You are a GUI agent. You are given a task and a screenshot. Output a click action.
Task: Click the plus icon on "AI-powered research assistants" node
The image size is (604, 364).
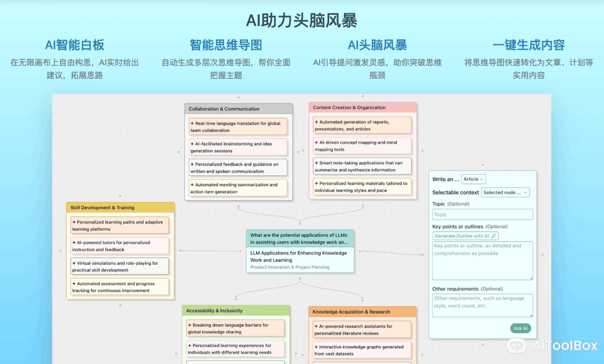click(315, 326)
